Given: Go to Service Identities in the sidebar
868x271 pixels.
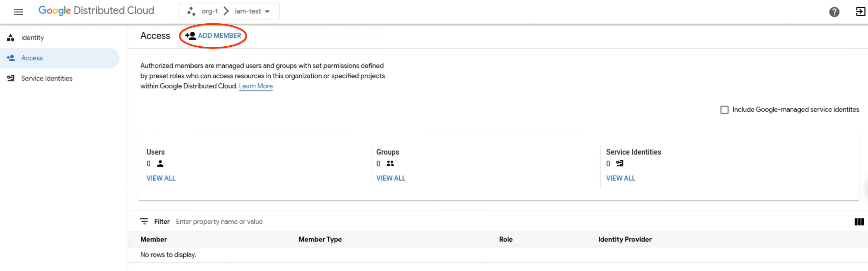Looking at the screenshot, I should [47, 78].
